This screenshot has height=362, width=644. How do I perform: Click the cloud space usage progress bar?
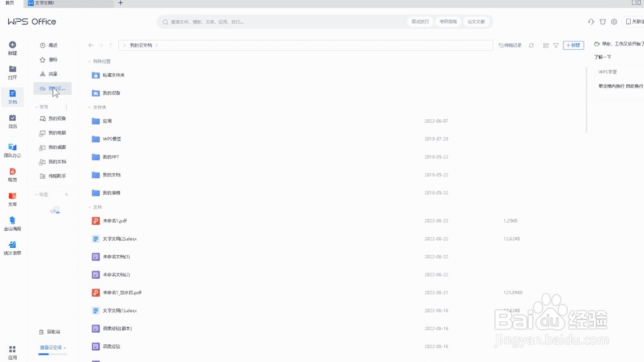tap(53, 354)
